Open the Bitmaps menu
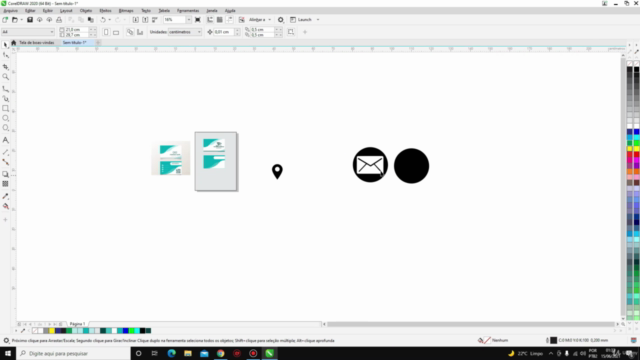The image size is (640, 360). point(126,11)
